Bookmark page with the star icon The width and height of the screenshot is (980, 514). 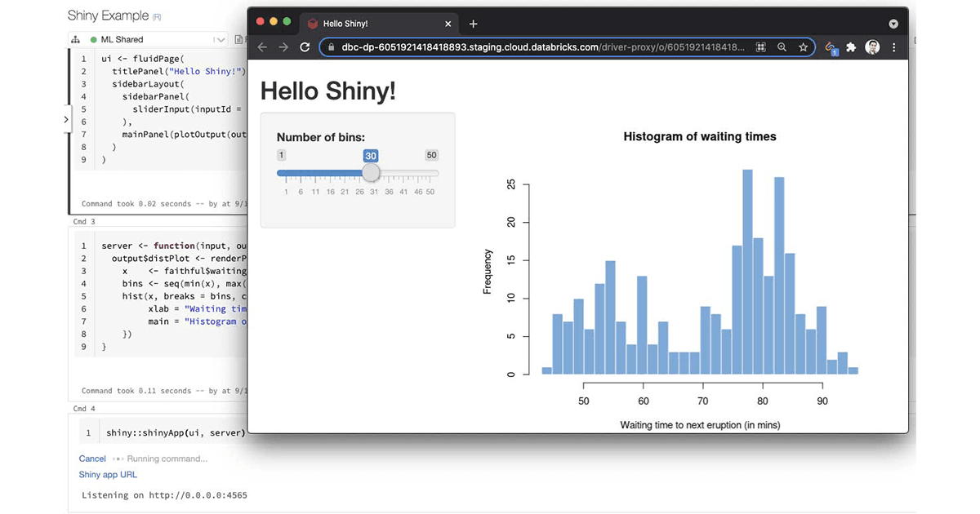(x=803, y=47)
